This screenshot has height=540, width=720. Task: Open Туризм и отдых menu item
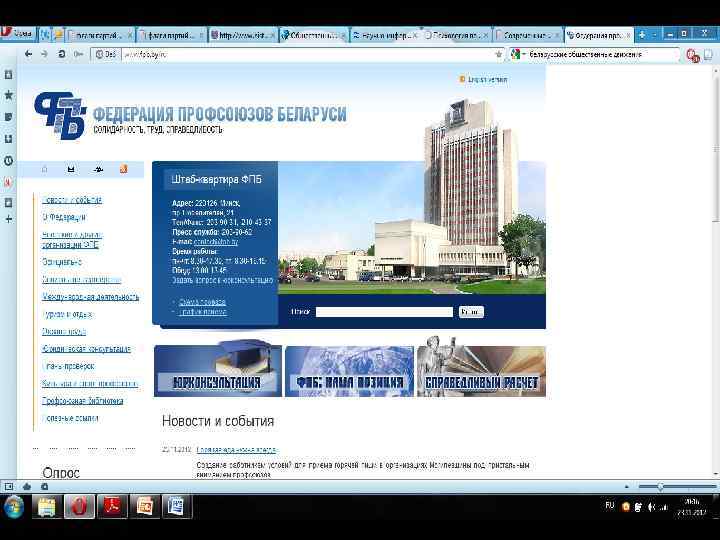(67, 314)
